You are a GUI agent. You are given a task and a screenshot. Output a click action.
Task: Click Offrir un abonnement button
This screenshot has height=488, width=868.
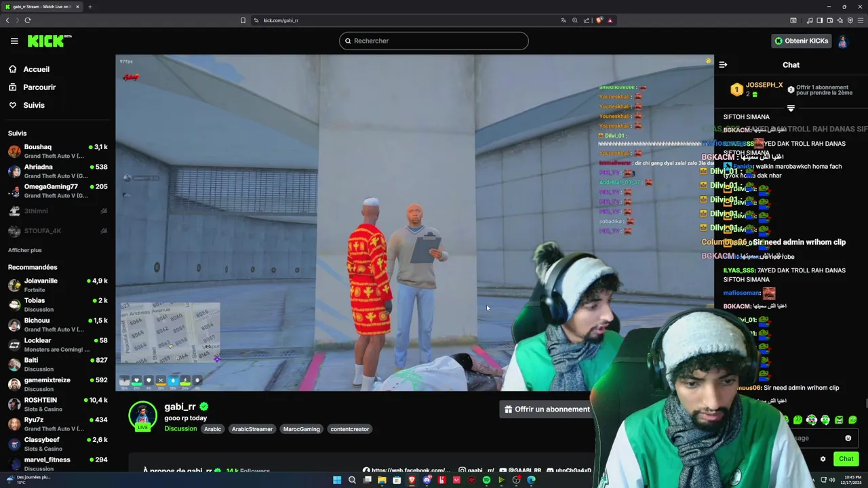coord(547,409)
